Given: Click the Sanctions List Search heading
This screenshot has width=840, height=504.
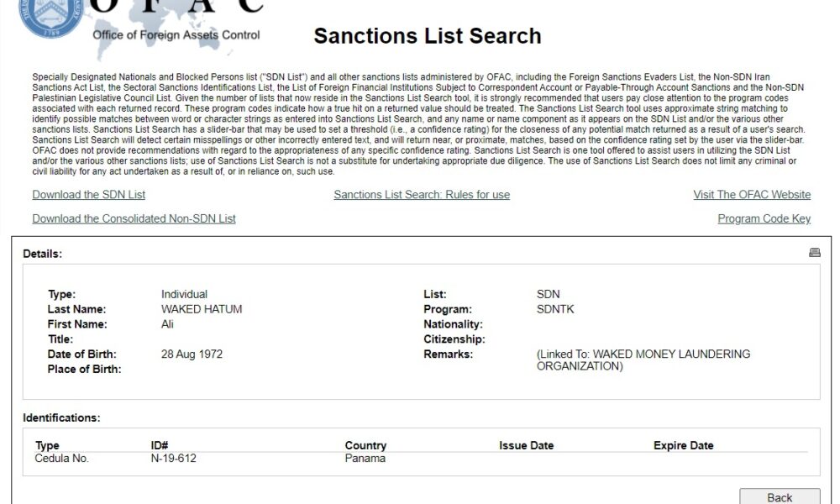Looking at the screenshot, I should tap(428, 36).
